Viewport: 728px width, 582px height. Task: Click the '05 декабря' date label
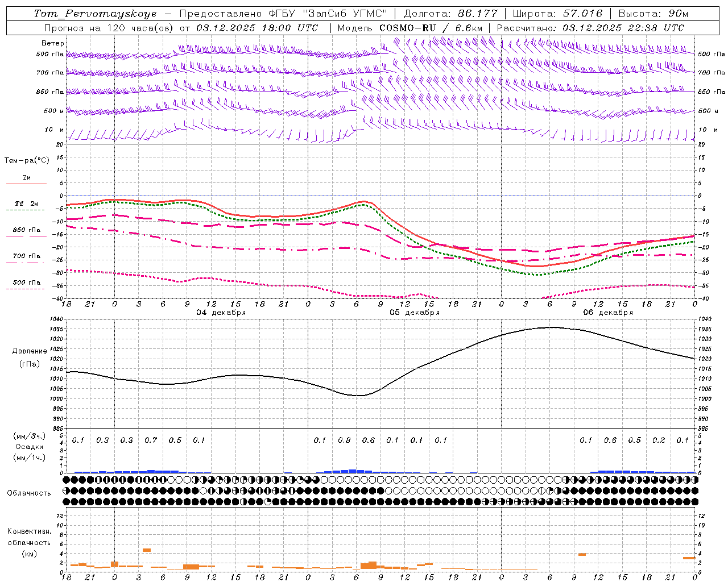(415, 313)
